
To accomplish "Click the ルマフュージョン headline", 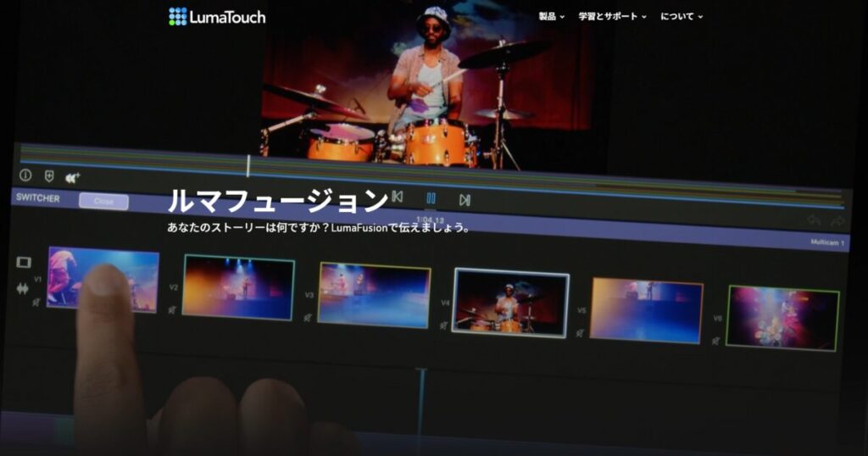I will [x=278, y=200].
